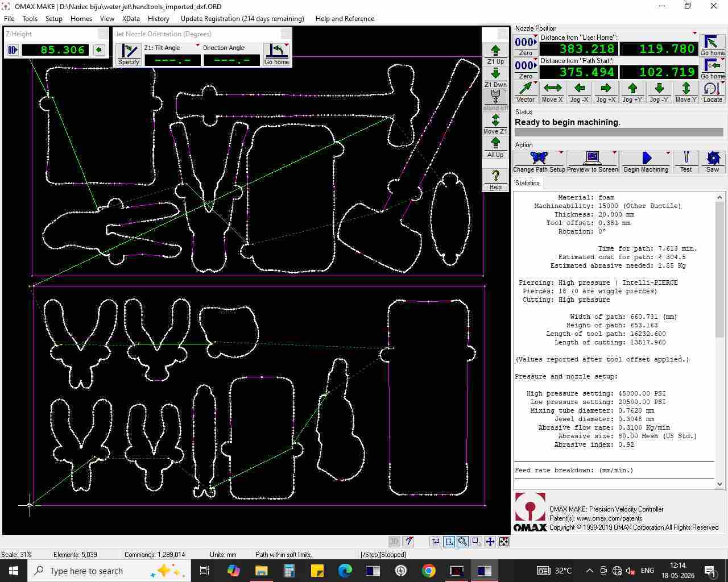
Task: Open File Explorer from the taskbar
Action: [261, 571]
